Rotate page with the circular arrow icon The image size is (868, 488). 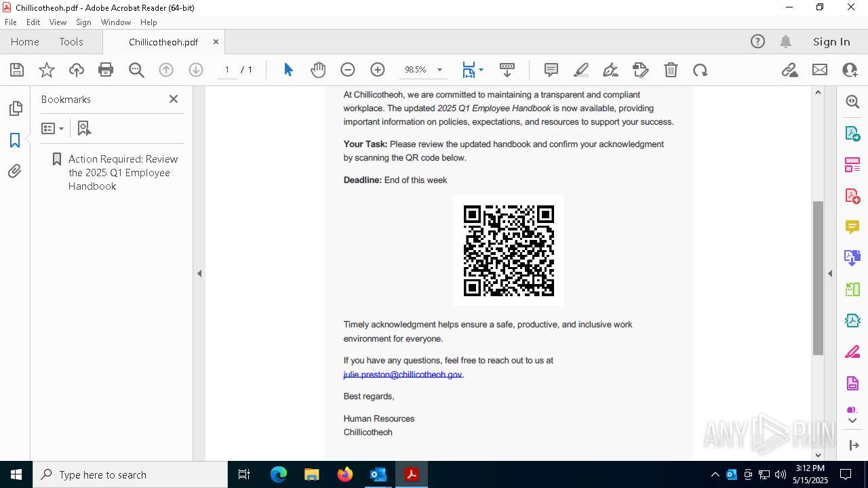click(701, 70)
